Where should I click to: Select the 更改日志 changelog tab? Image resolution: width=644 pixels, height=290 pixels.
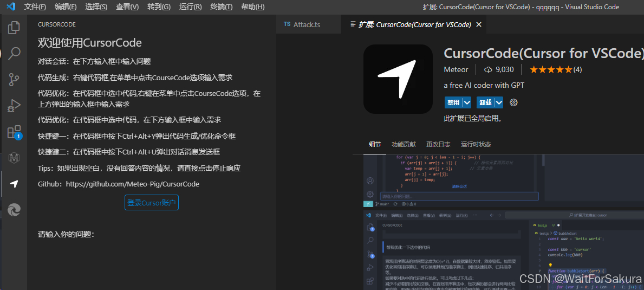(438, 144)
